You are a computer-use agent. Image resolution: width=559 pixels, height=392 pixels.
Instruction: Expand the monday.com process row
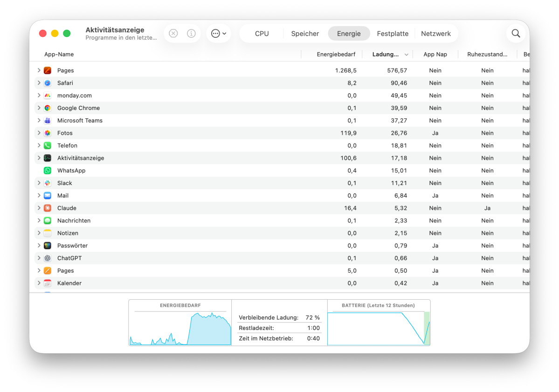(x=39, y=95)
